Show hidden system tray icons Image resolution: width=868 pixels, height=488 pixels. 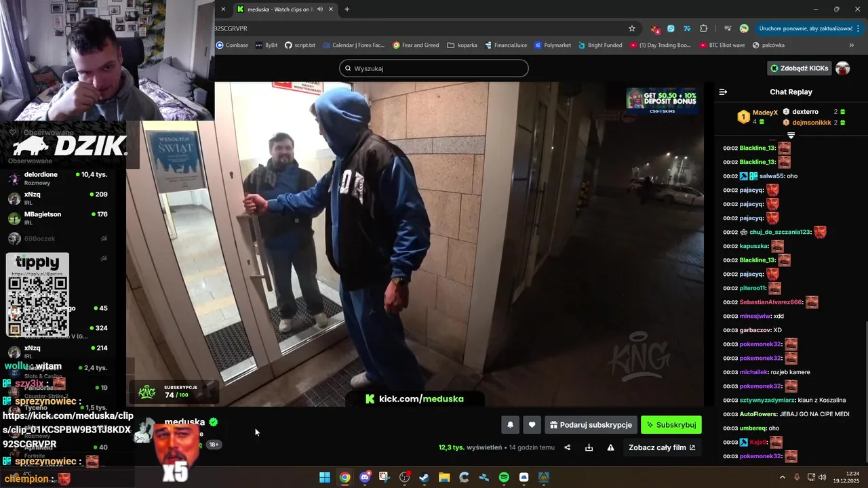[783, 477]
